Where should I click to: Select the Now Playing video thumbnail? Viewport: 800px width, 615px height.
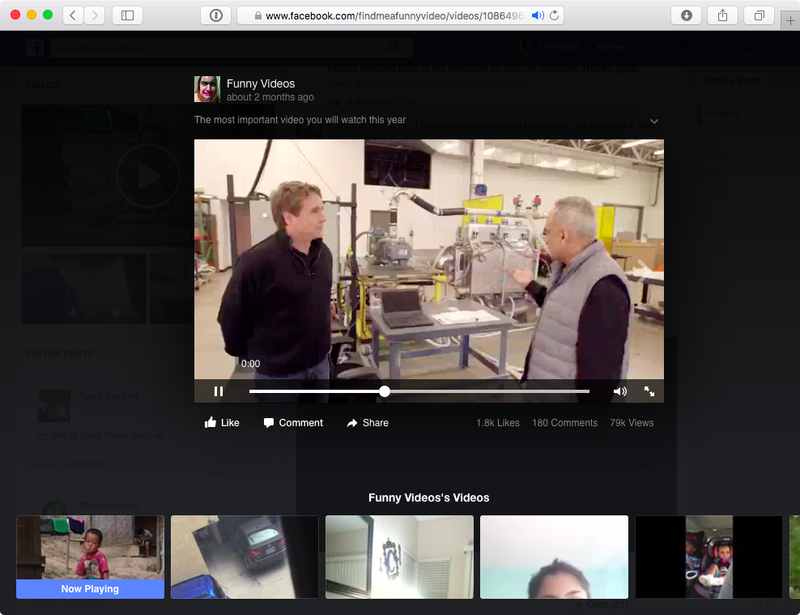90,557
